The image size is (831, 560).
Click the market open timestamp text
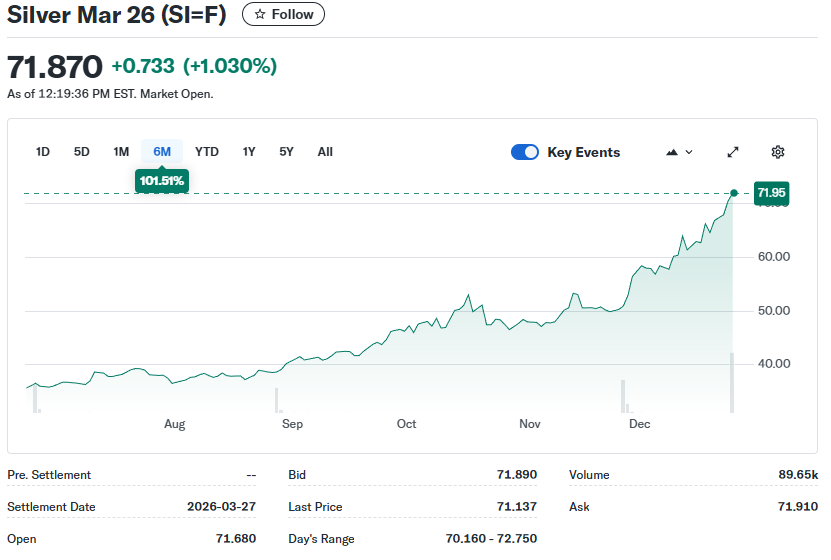click(110, 94)
